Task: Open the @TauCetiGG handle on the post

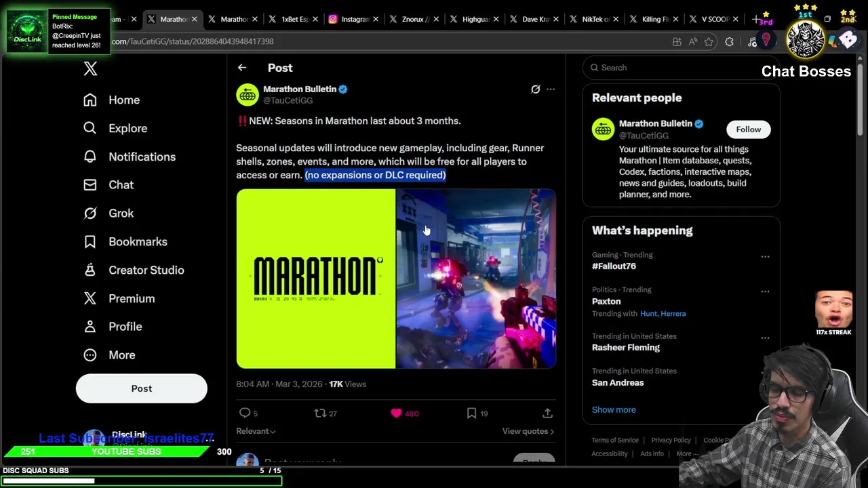Action: pos(288,100)
